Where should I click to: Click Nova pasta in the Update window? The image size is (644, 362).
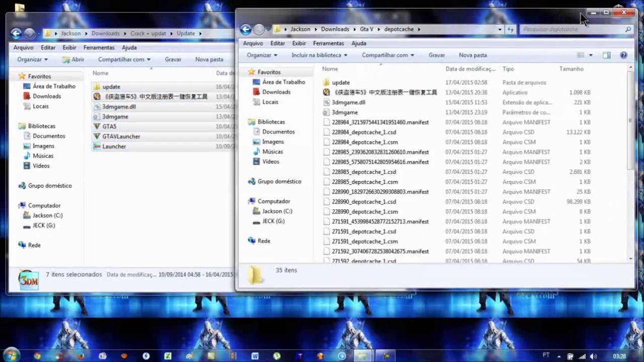coord(209,59)
